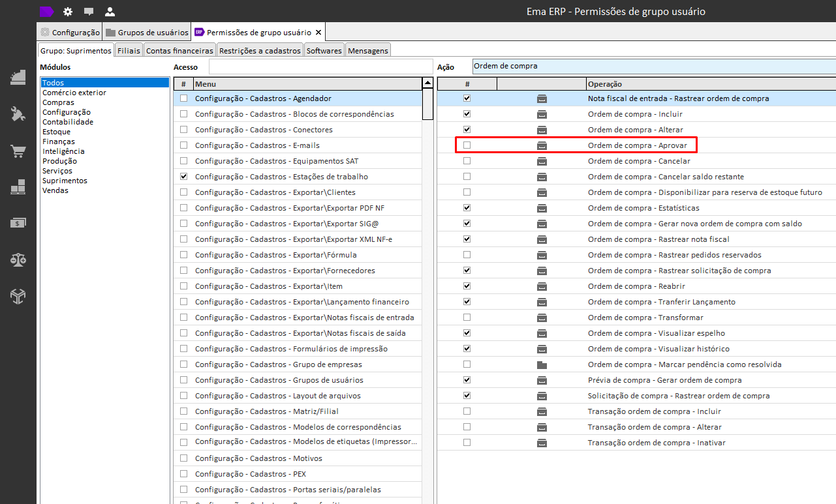Open the chat messages bubble icon

89,12
